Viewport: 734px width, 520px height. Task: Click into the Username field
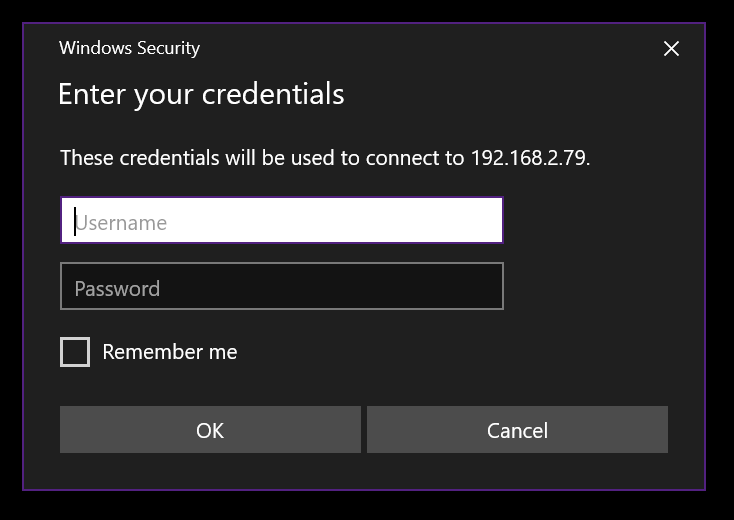click(x=282, y=220)
